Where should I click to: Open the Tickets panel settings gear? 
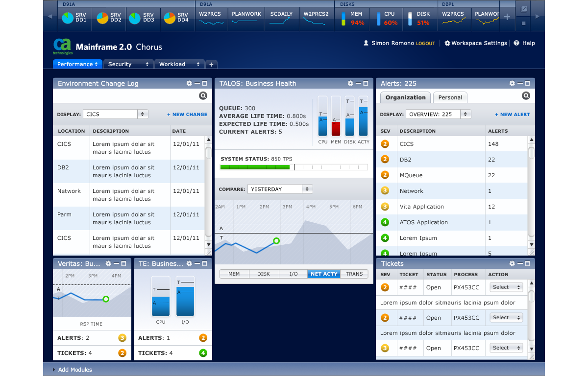[512, 264]
